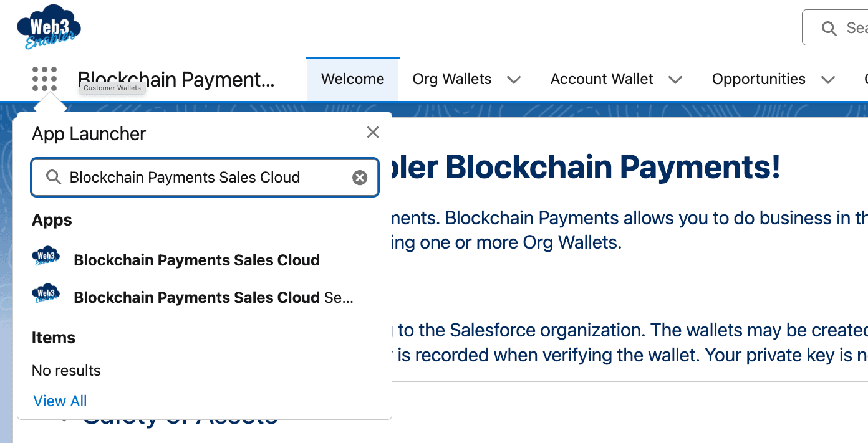This screenshot has width=868, height=443.
Task: Open Blockchain Payments Sales Cloud app
Action: [197, 260]
